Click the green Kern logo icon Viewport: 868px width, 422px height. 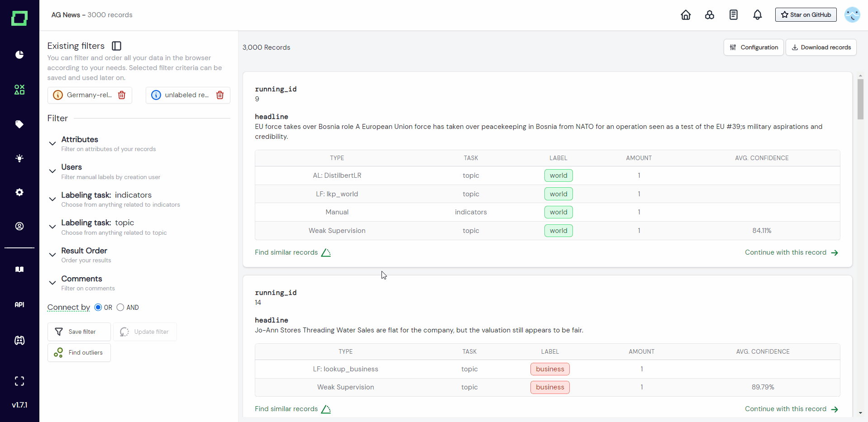point(19,19)
